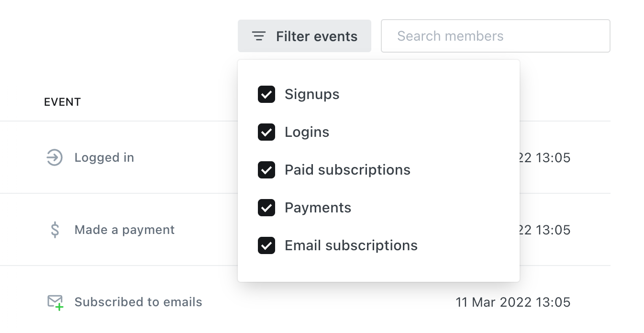Toggle the Paid subscriptions checkbox
The height and width of the screenshot is (333, 644).
click(x=266, y=170)
